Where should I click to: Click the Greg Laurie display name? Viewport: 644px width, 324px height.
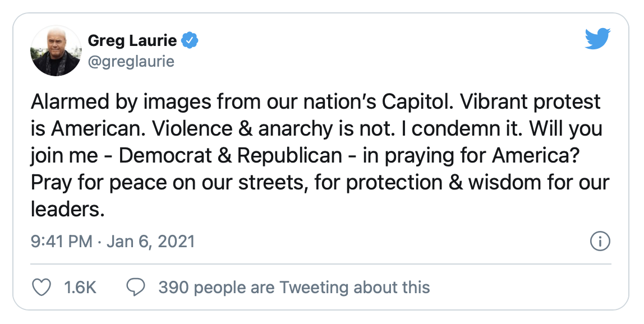(x=132, y=40)
